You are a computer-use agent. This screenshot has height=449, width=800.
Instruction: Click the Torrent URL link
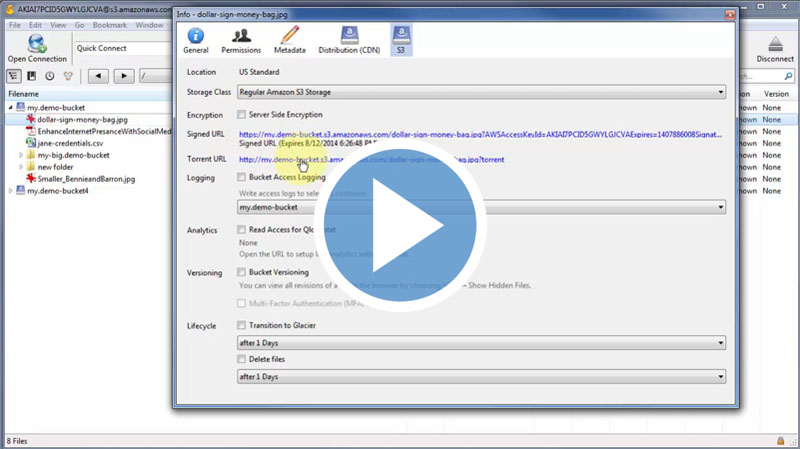click(x=371, y=159)
